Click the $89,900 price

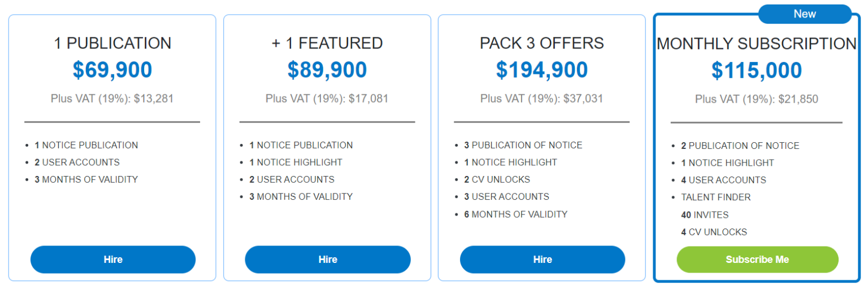click(327, 70)
